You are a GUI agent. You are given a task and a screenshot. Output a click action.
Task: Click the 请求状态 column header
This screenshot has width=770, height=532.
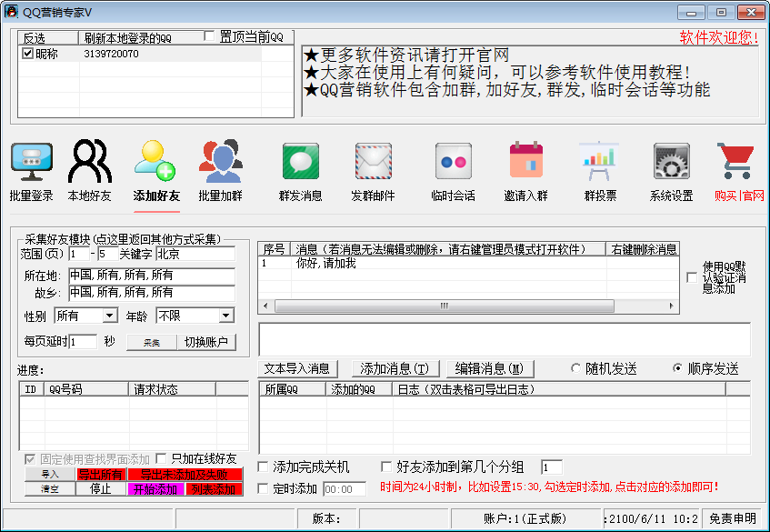[173, 389]
